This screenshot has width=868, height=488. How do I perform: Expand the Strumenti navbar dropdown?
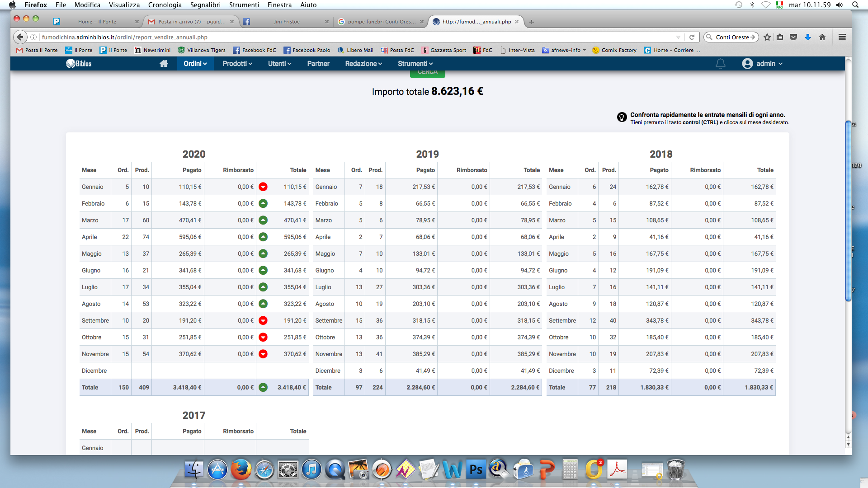click(415, 64)
